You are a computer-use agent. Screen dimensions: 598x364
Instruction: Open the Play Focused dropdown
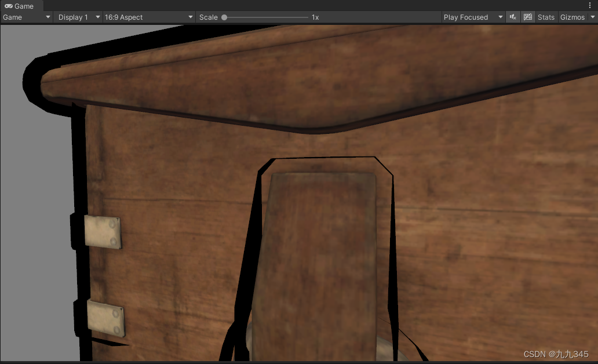pyautogui.click(x=473, y=17)
